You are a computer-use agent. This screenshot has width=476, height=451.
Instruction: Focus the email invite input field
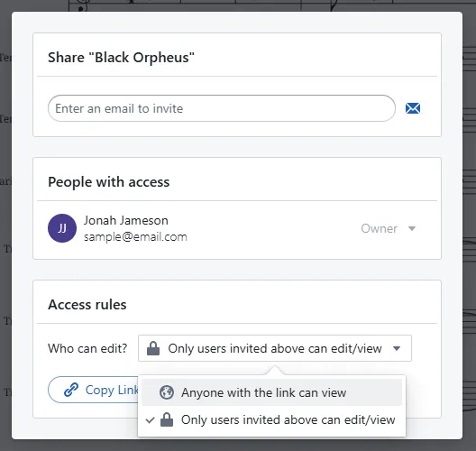(222, 108)
